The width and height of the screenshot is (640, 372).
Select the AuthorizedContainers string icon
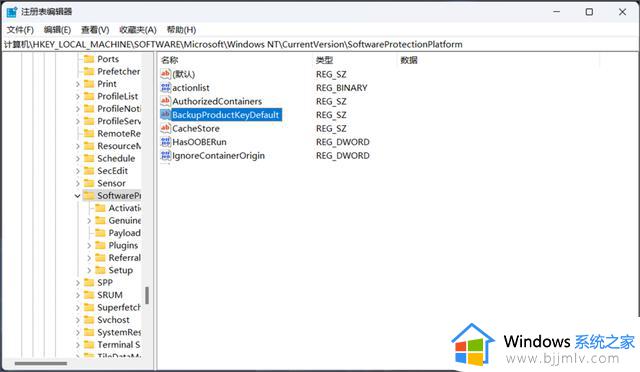[x=165, y=101]
